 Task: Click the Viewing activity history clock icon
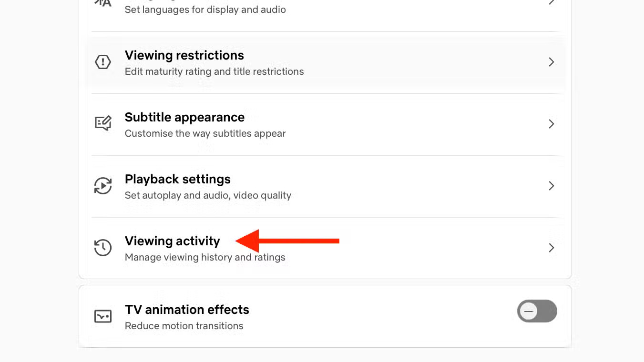103,248
